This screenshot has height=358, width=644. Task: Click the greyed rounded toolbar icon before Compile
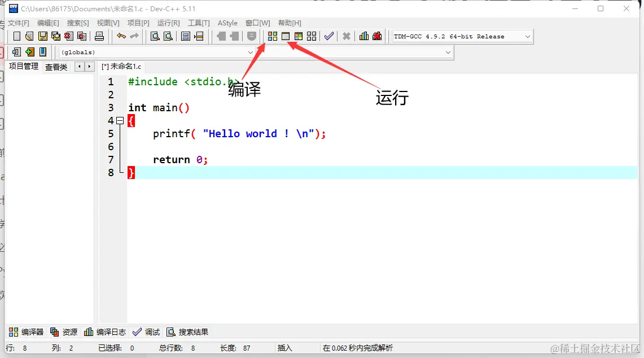coord(251,36)
